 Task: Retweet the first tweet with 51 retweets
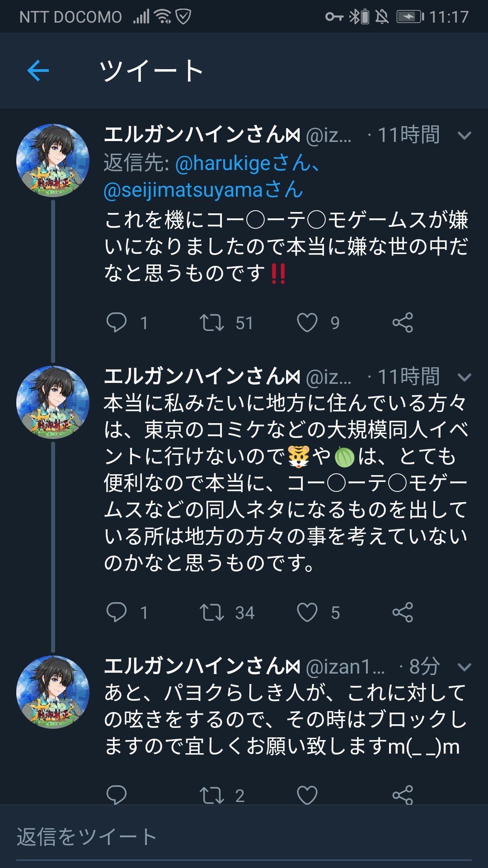click(x=212, y=323)
